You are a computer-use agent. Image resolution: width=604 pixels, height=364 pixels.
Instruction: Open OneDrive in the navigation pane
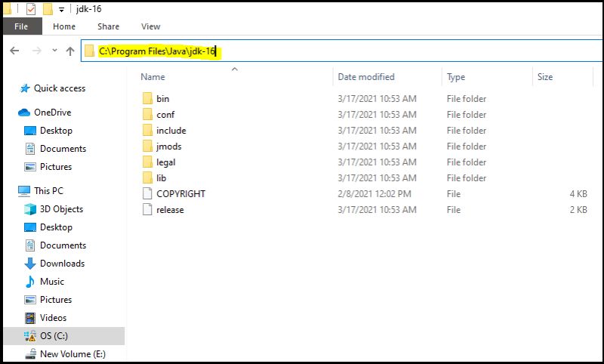pos(52,112)
